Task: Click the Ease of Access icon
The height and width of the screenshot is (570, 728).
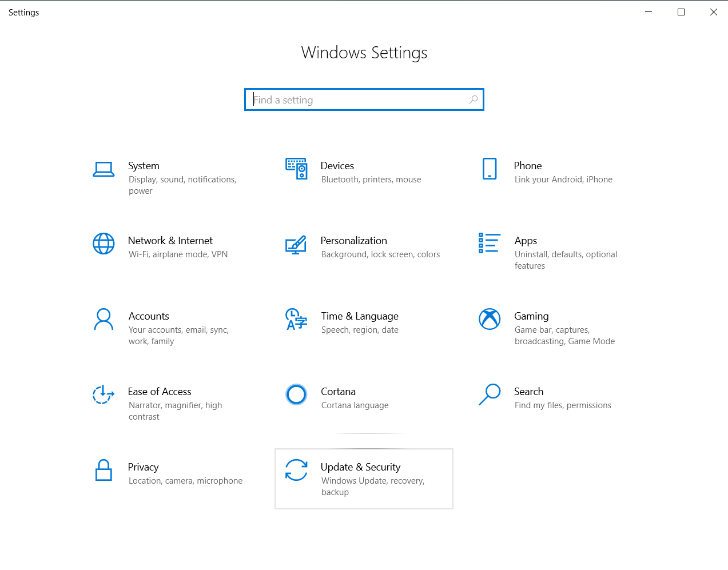Action: [x=104, y=394]
